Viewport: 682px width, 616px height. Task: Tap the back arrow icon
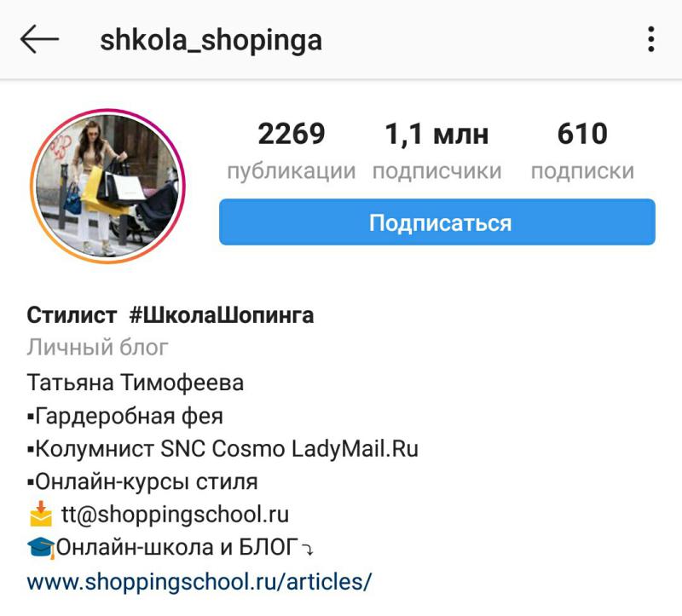click(39, 39)
